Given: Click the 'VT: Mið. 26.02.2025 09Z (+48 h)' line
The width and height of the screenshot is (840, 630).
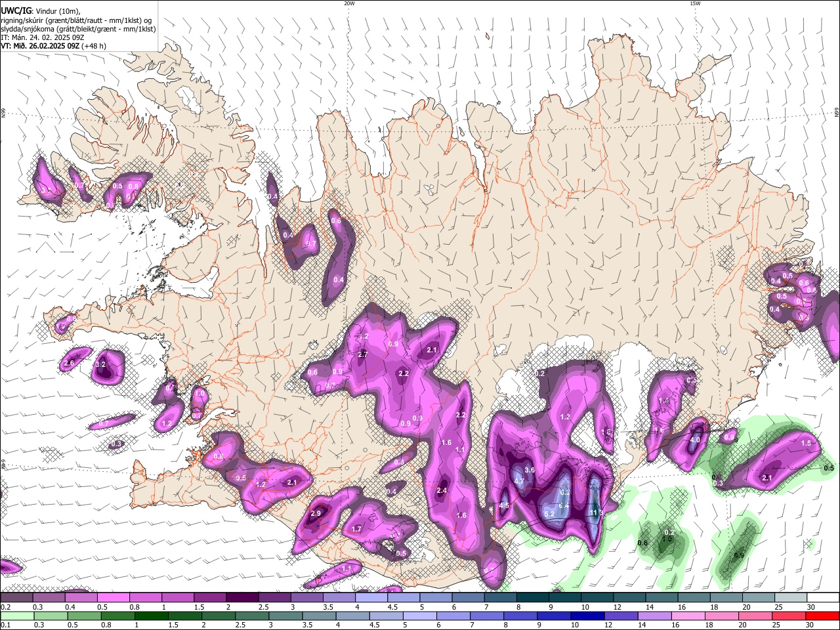Looking at the screenshot, I should click(x=54, y=46).
